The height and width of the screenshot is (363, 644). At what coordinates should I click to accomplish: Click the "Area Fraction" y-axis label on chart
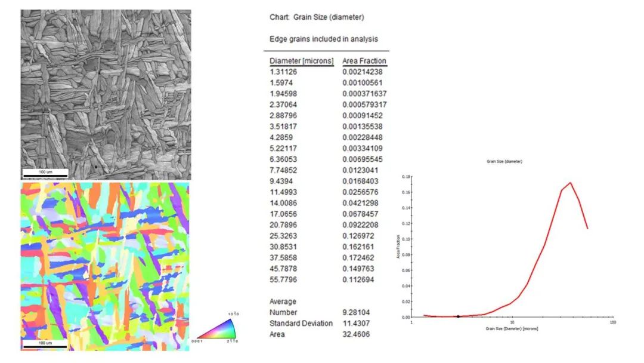point(397,247)
